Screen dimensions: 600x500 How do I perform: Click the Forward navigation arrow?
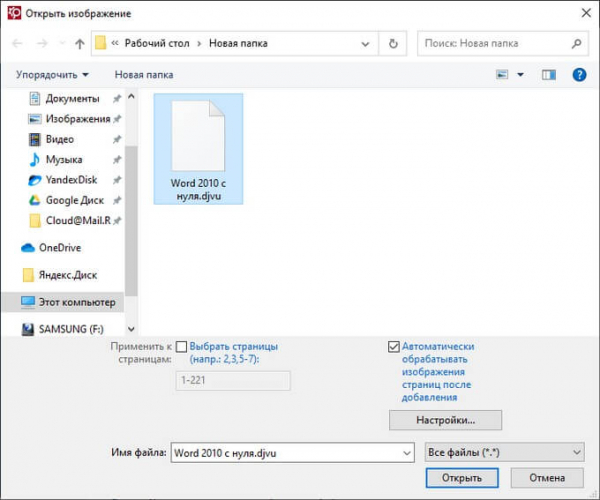point(42,44)
